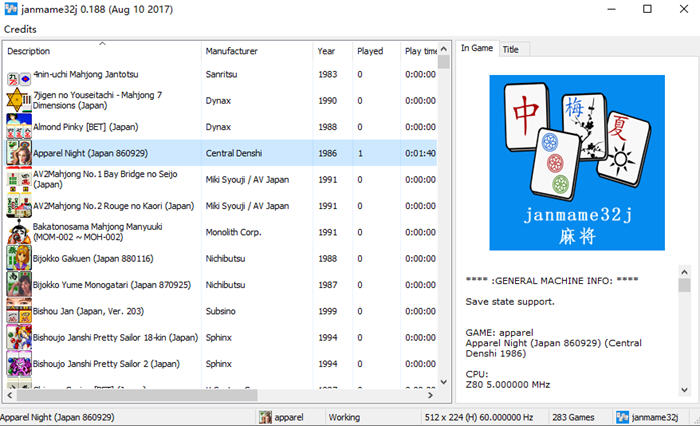Click the 7jigen no Youseitachi star icon
Screen dimensions: 700x426
[19, 100]
